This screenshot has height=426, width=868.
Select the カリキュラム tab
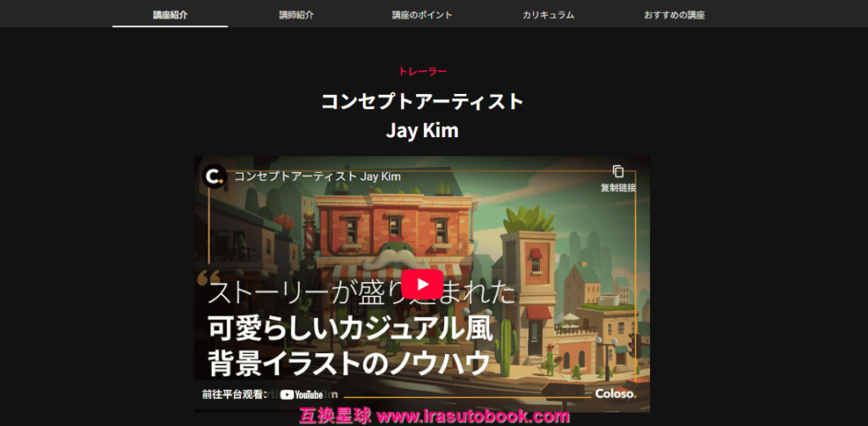[548, 14]
